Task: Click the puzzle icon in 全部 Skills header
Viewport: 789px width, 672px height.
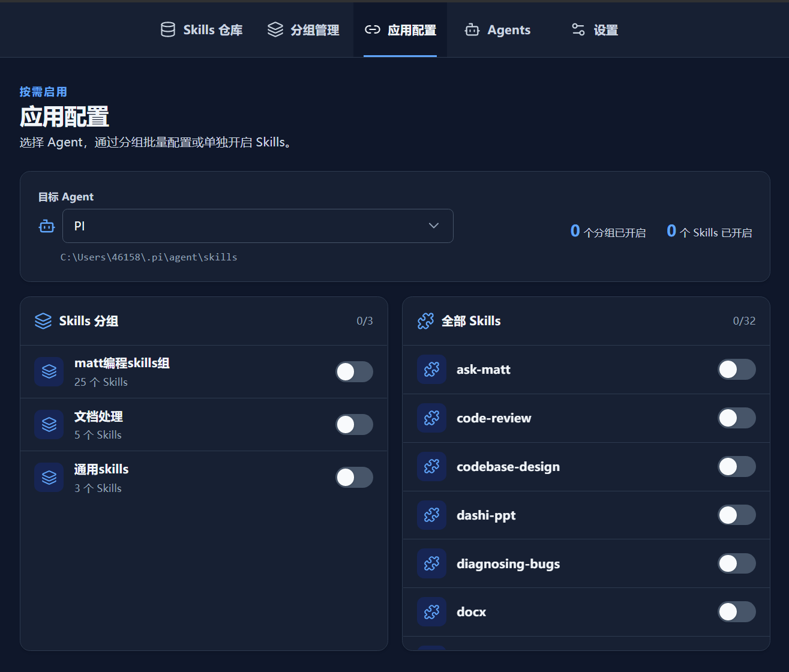Action: 425,321
